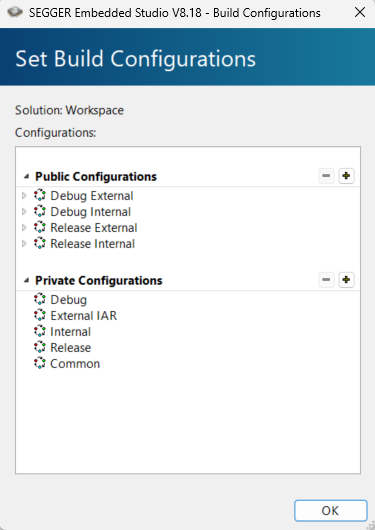
Task: Click the private Release configuration icon
Action: click(40, 347)
